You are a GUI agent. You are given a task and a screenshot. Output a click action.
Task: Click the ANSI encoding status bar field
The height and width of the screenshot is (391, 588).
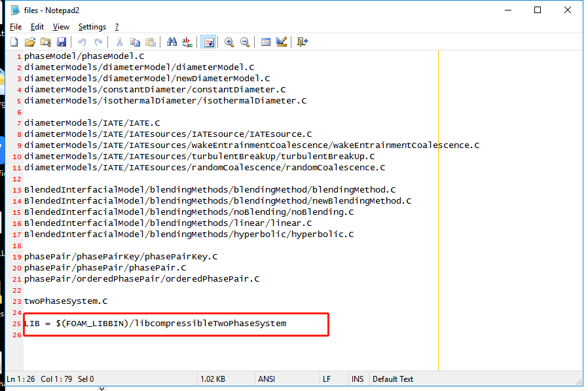pyautogui.click(x=266, y=379)
